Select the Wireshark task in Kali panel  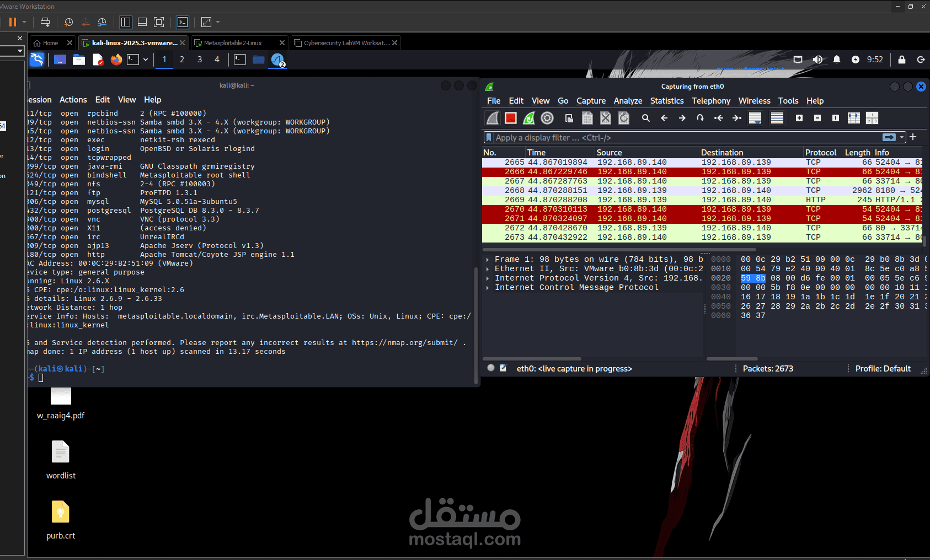click(x=277, y=60)
